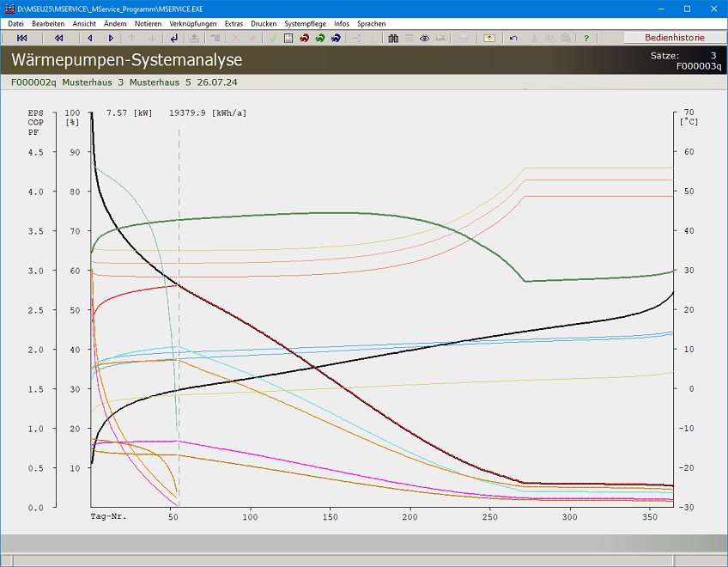This screenshot has width=728, height=567.
Task: Click the undo arrow icon
Action: [x=513, y=38]
